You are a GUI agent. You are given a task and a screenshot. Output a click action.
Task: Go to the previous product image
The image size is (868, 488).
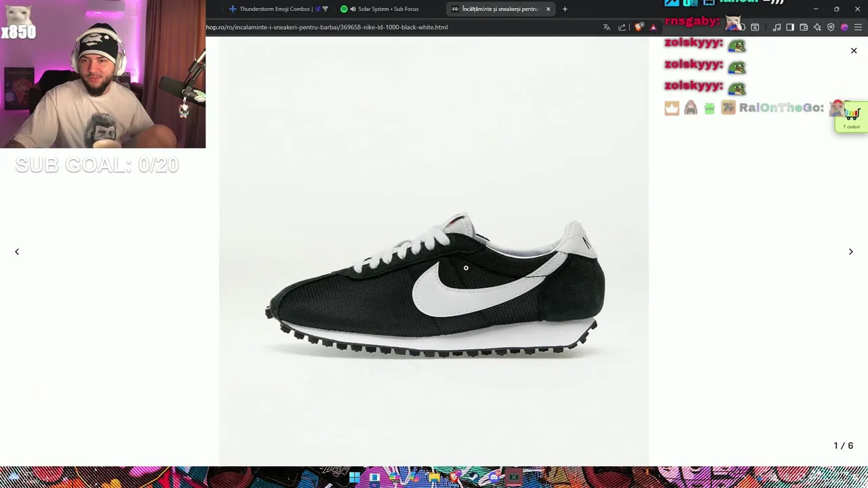(x=17, y=251)
